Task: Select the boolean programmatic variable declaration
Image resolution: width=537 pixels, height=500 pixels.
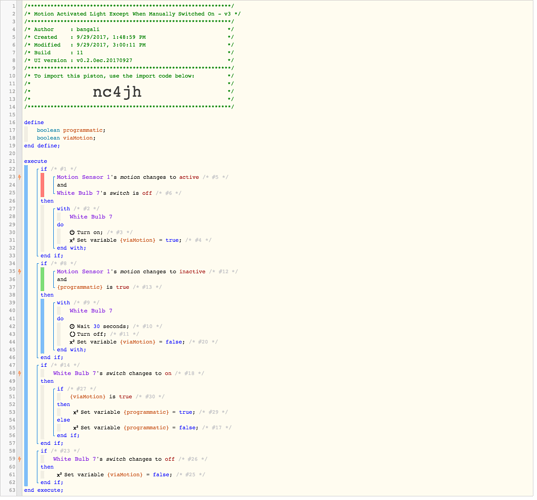Action: coord(71,130)
